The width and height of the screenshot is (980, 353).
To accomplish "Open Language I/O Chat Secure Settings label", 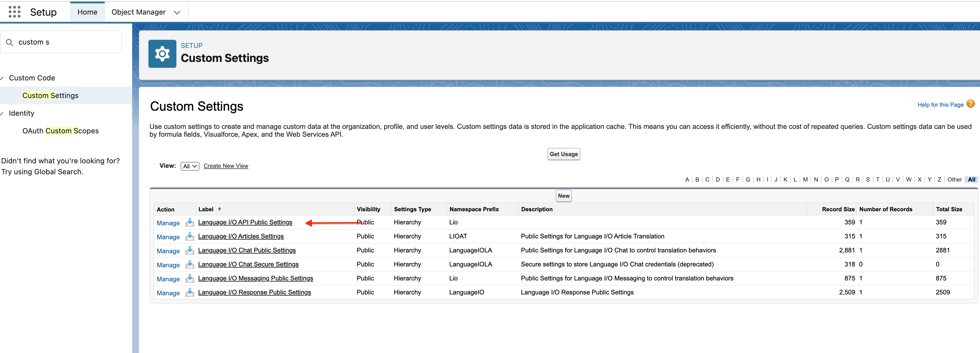I will coord(248,264).
